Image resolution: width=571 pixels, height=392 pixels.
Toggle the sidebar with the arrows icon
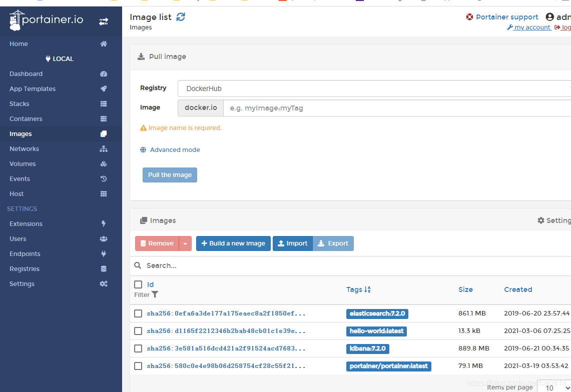click(104, 22)
